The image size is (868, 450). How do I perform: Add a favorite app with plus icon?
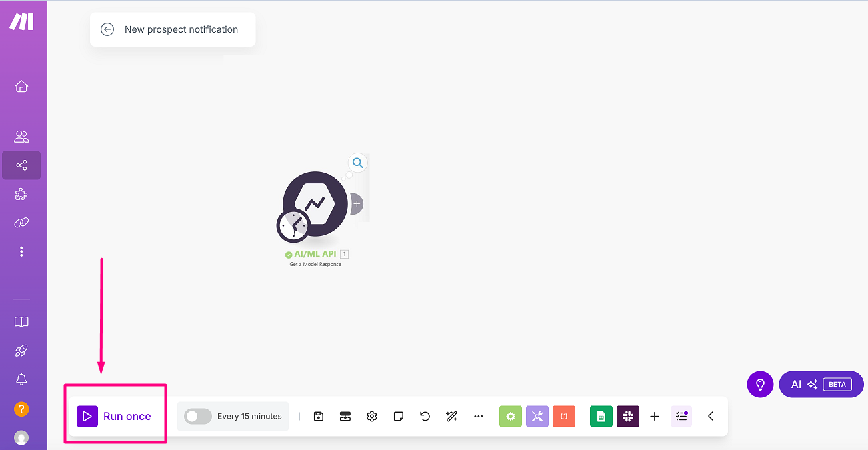click(x=655, y=416)
